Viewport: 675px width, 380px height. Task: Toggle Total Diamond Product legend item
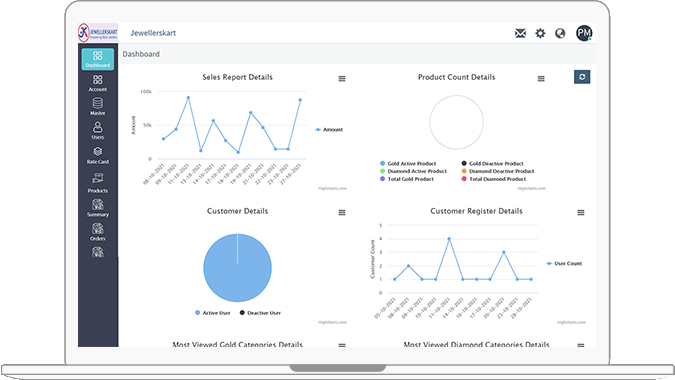click(x=494, y=179)
